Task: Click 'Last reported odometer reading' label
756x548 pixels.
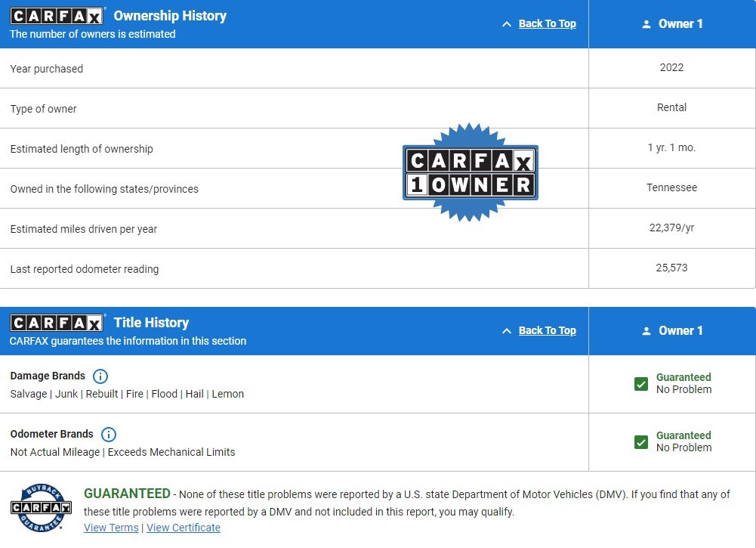Action: (85, 269)
